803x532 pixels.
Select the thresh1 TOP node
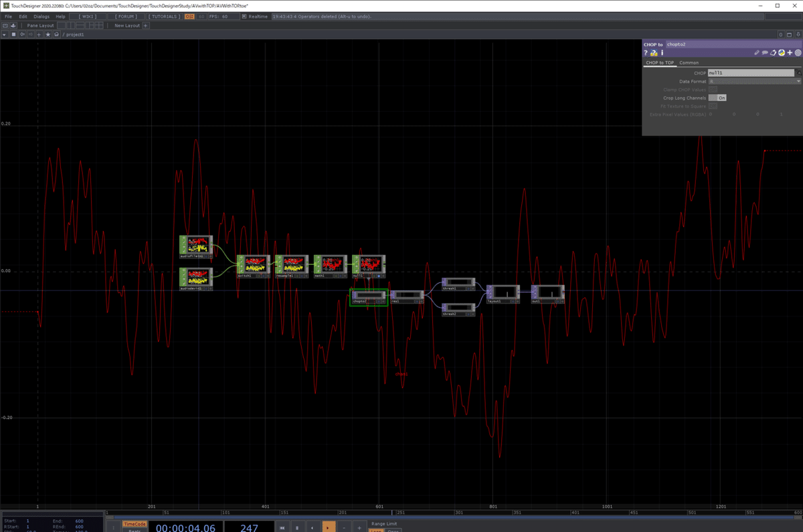click(458, 284)
